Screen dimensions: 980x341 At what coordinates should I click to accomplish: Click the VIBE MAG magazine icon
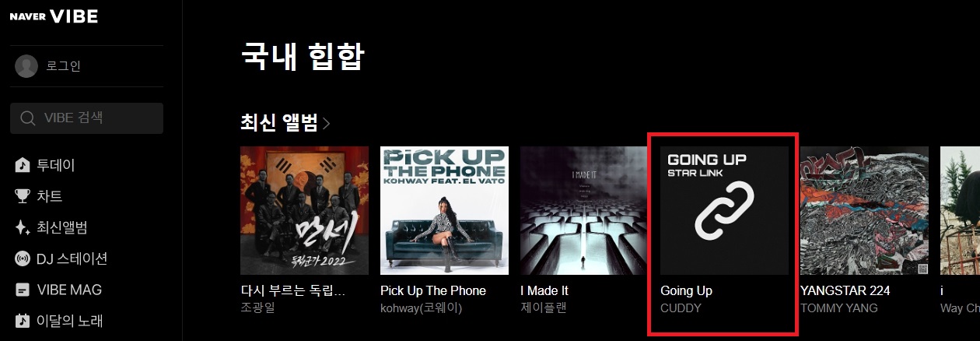click(x=23, y=290)
